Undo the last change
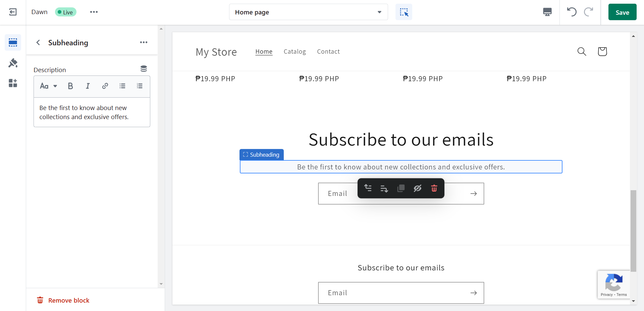The width and height of the screenshot is (644, 311). 572,12
